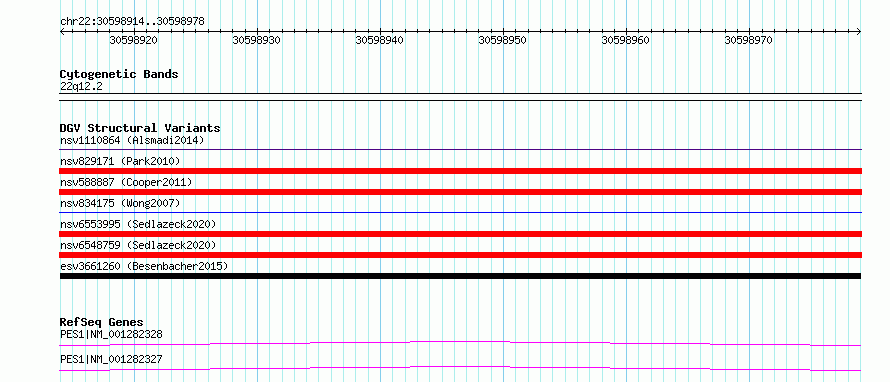Click ruler position 30598930
890x382 pixels.
257,40
